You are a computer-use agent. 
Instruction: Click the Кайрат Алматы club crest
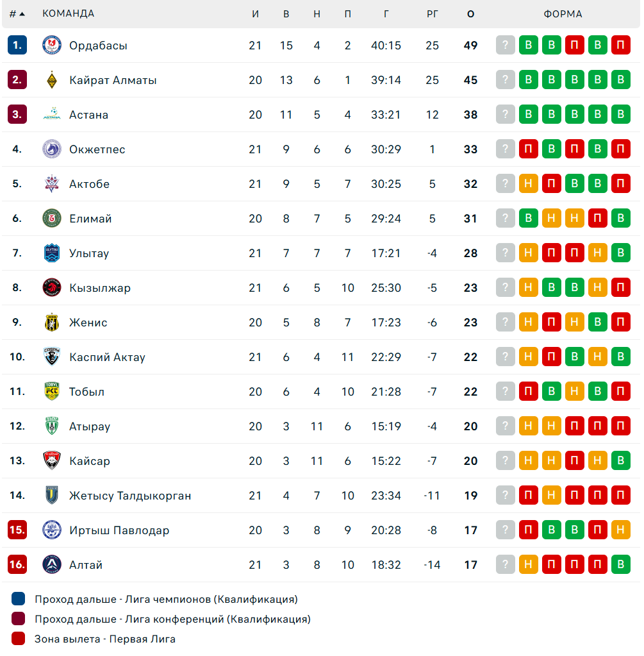(x=52, y=80)
